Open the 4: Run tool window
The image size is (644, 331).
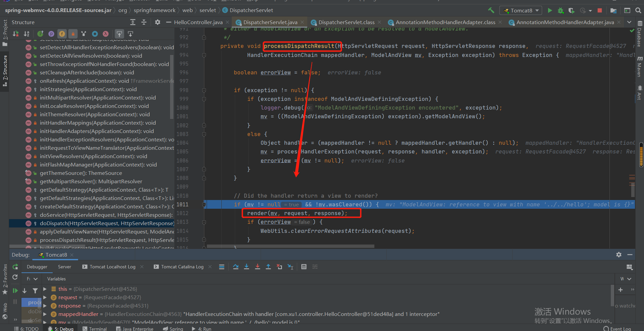[x=201, y=329]
